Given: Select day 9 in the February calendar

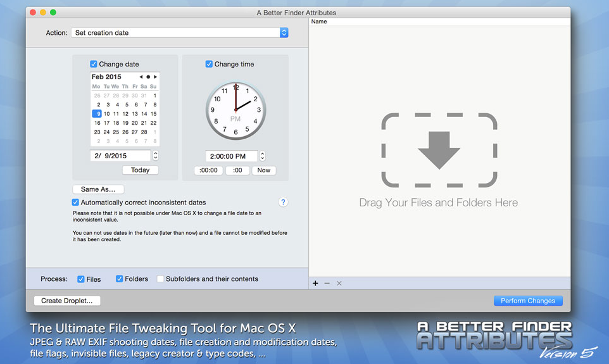Looking at the screenshot, I should (97, 114).
